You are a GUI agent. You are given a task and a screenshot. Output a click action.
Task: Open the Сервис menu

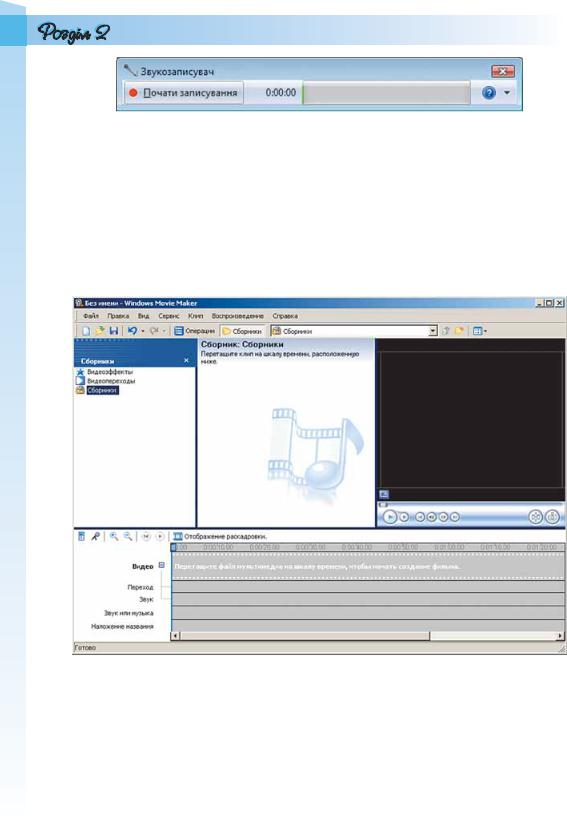coord(168,316)
